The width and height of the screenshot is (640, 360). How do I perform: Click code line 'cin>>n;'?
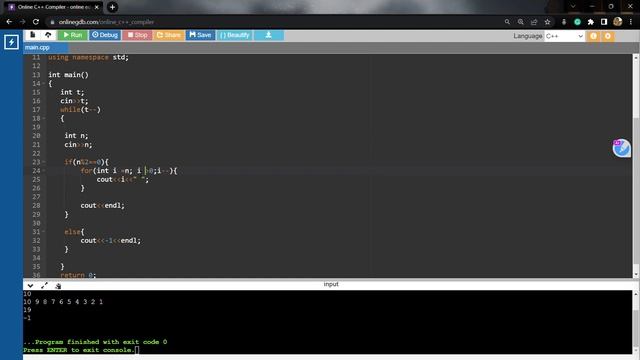[x=78, y=144]
